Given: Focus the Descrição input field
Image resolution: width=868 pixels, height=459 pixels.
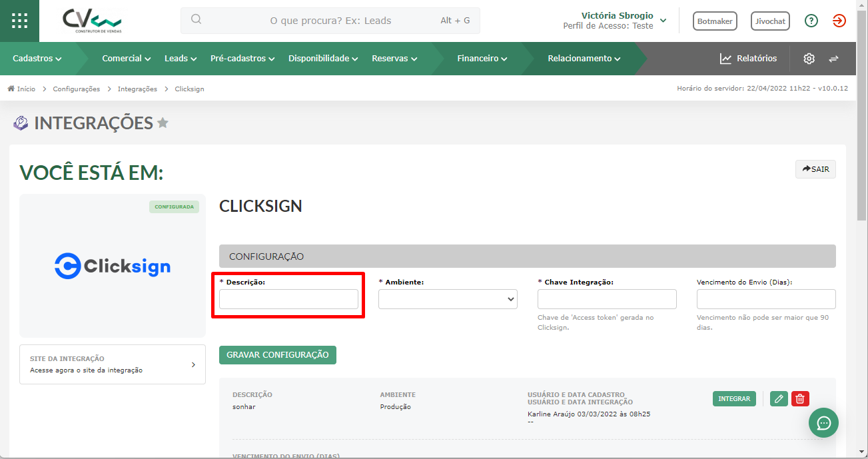Looking at the screenshot, I should pyautogui.click(x=288, y=299).
